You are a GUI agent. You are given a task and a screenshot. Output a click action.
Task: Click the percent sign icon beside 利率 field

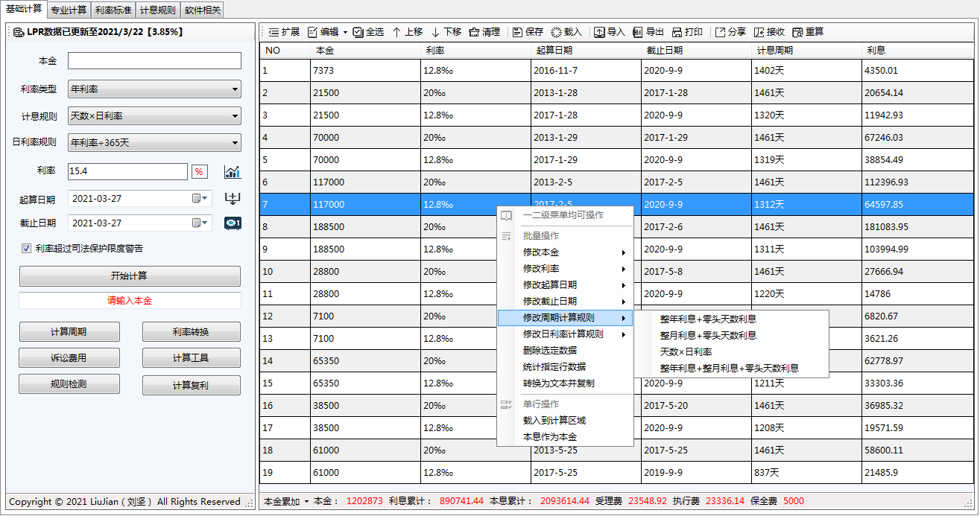point(198,172)
